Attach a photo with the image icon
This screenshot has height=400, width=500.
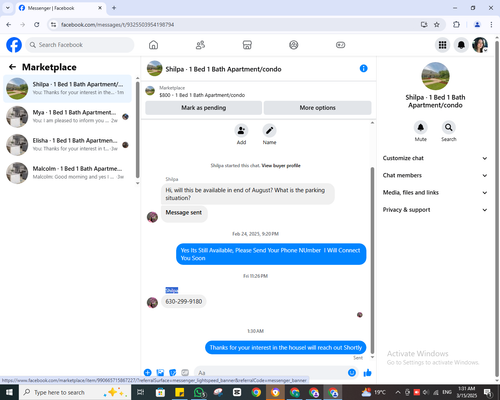(160, 372)
